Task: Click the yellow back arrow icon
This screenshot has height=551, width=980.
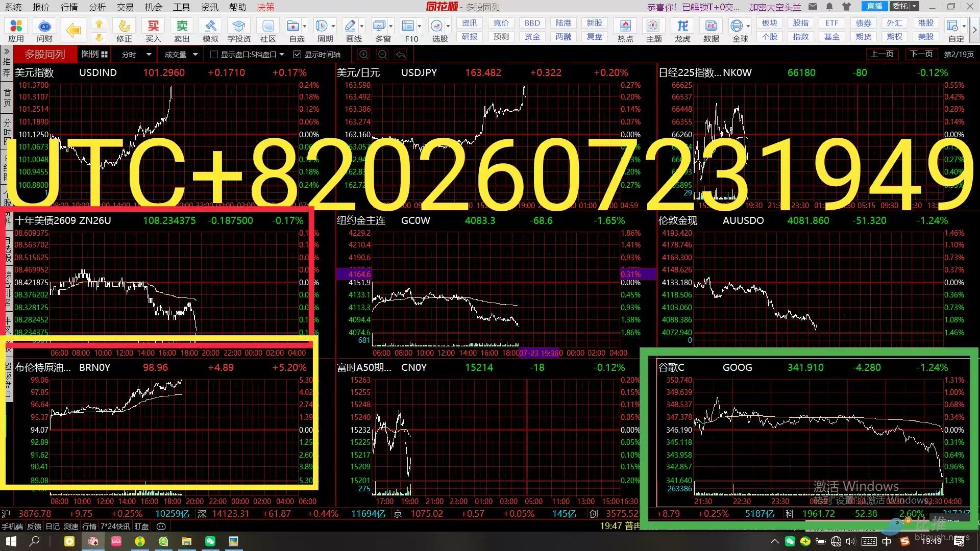Action: coord(73,31)
